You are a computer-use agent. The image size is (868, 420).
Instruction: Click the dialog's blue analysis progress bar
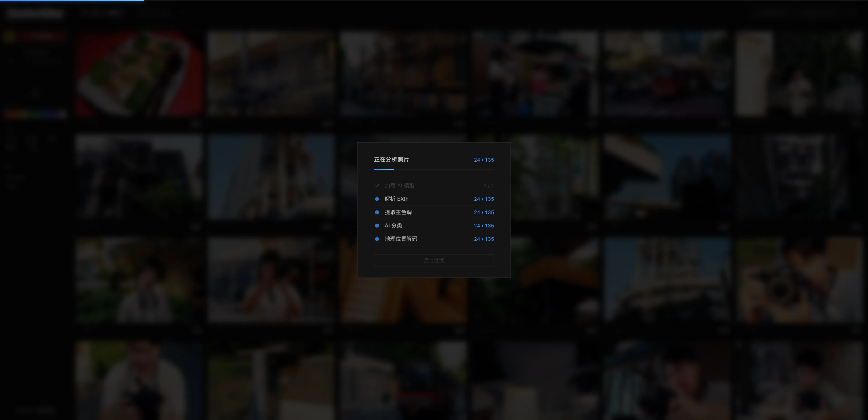384,169
